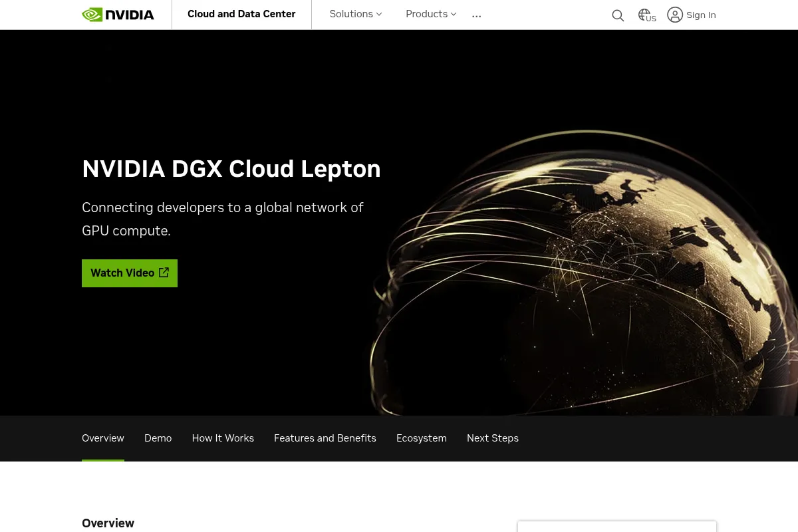Click the NVIDIA logo
This screenshot has width=798, height=532.
(118, 15)
